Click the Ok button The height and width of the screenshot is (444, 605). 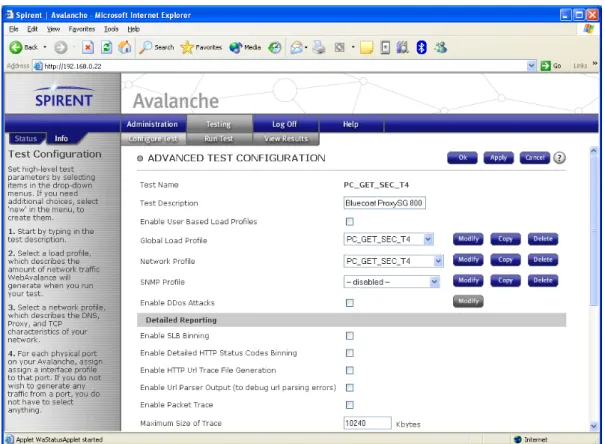(x=462, y=158)
